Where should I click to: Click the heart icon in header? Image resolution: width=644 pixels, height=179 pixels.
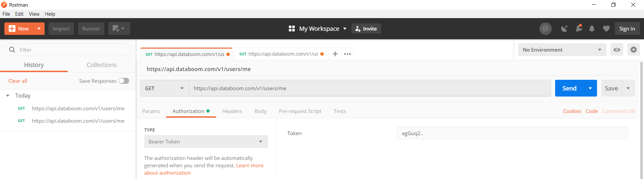606,29
